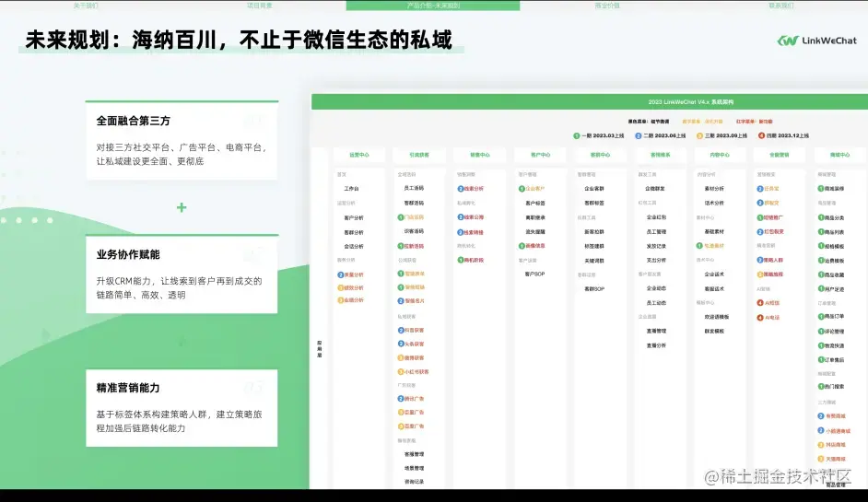
Task: Click the 企业红包 entry
Action: (657, 217)
